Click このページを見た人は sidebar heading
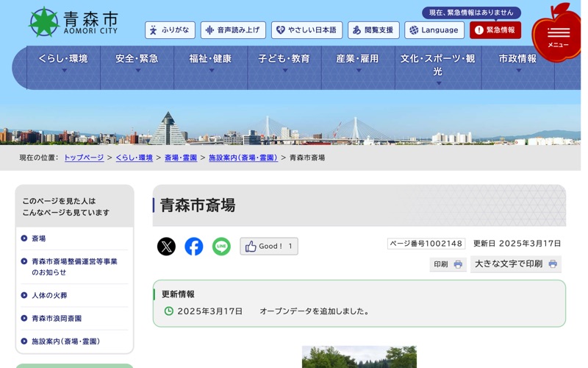 (59, 201)
